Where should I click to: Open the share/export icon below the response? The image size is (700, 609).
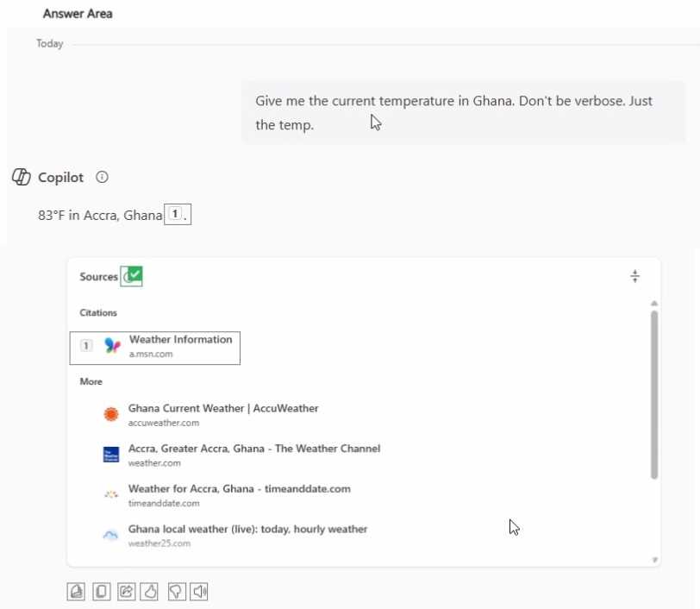(x=126, y=592)
